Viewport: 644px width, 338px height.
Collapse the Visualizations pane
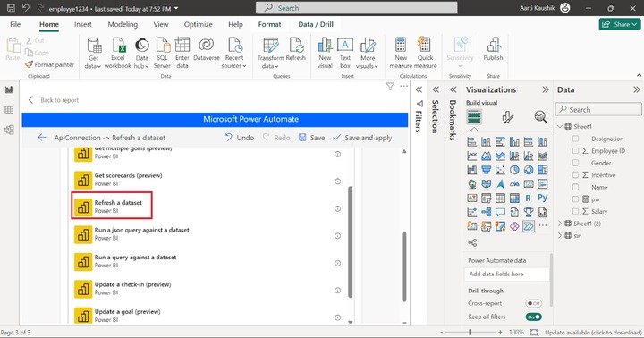click(x=546, y=89)
